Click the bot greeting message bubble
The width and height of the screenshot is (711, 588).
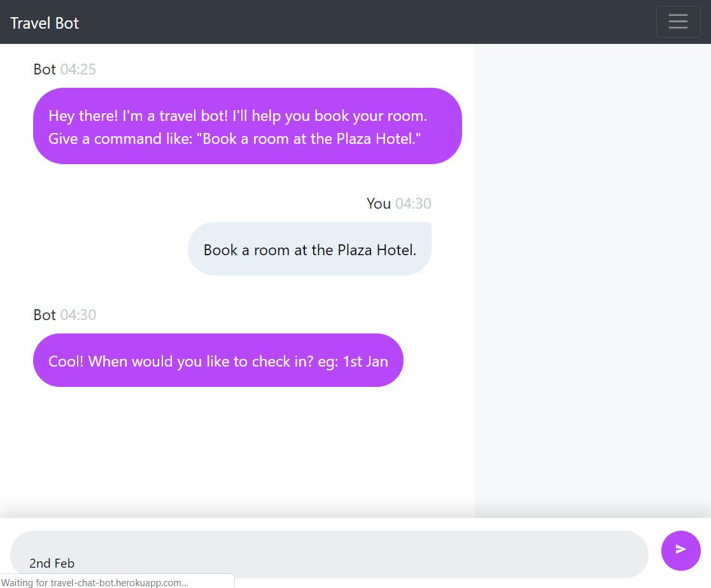click(x=248, y=126)
